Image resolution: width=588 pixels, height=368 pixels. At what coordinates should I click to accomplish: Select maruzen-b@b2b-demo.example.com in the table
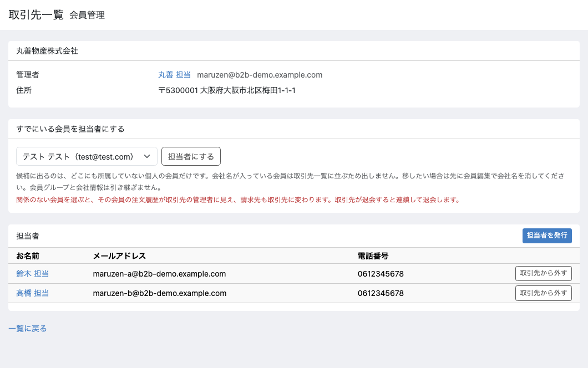point(160,293)
